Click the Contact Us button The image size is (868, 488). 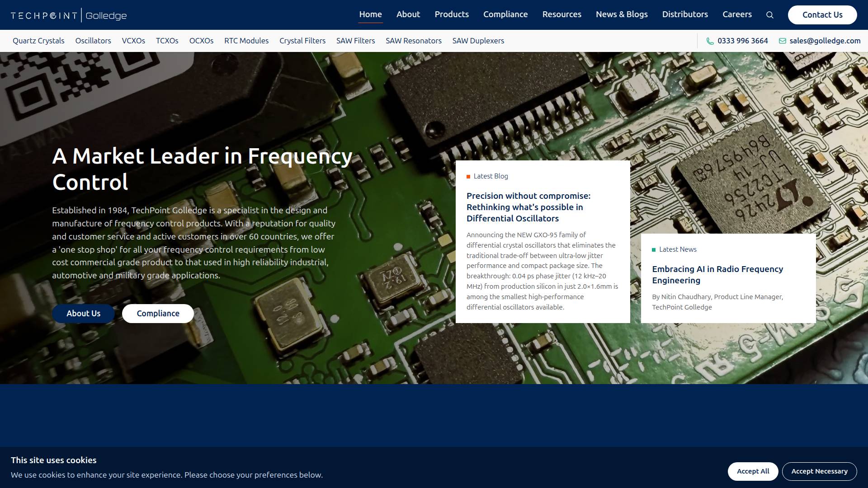click(822, 14)
